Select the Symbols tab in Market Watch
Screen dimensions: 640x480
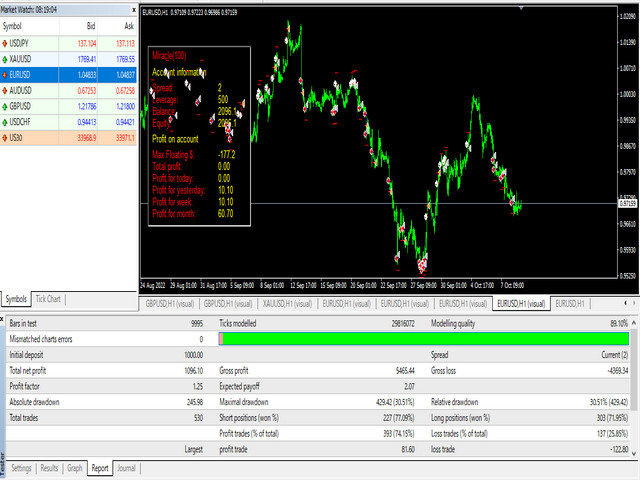16,299
